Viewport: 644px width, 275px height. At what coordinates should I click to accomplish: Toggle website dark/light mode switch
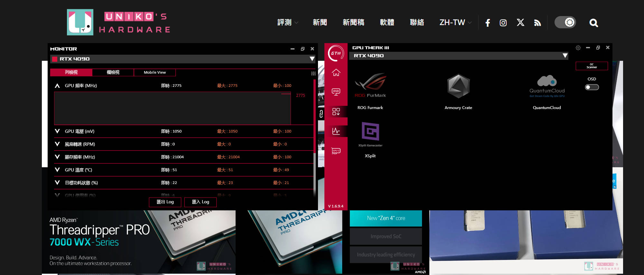tap(565, 22)
